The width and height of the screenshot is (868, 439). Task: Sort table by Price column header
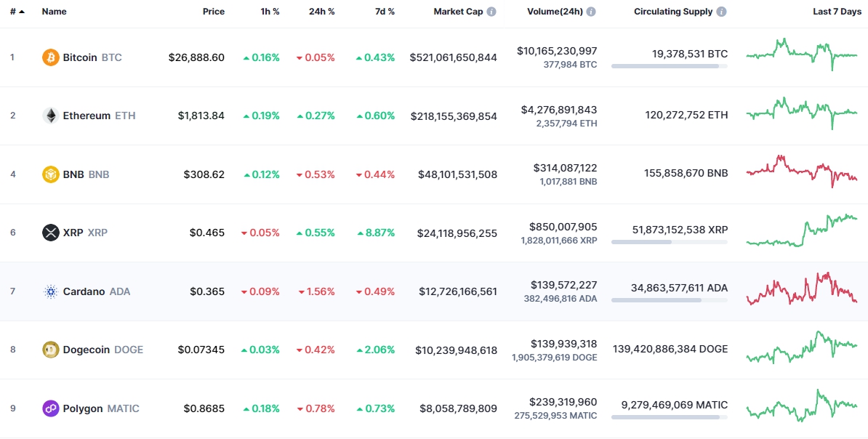coord(214,12)
